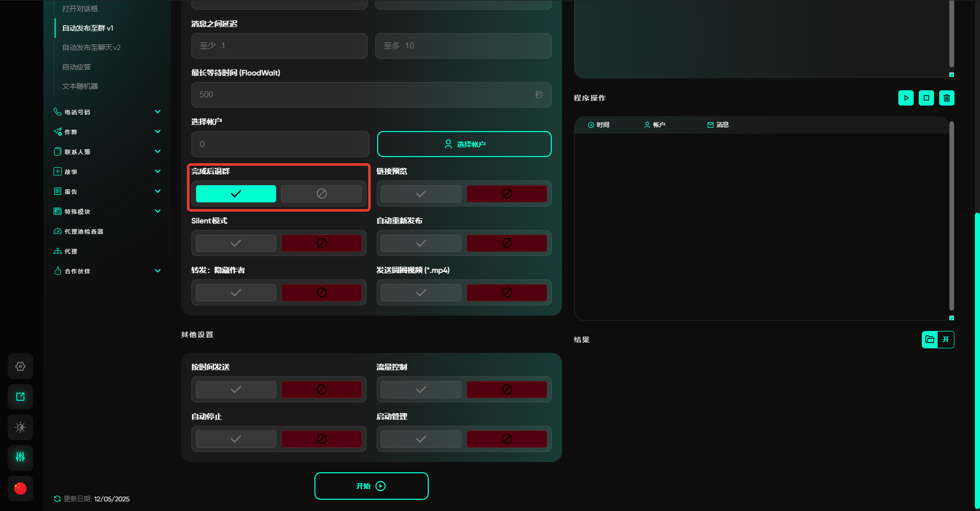The height and width of the screenshot is (511, 980).
Task: Enable 链接预览 with the checkmark
Action: pyautogui.click(x=421, y=194)
